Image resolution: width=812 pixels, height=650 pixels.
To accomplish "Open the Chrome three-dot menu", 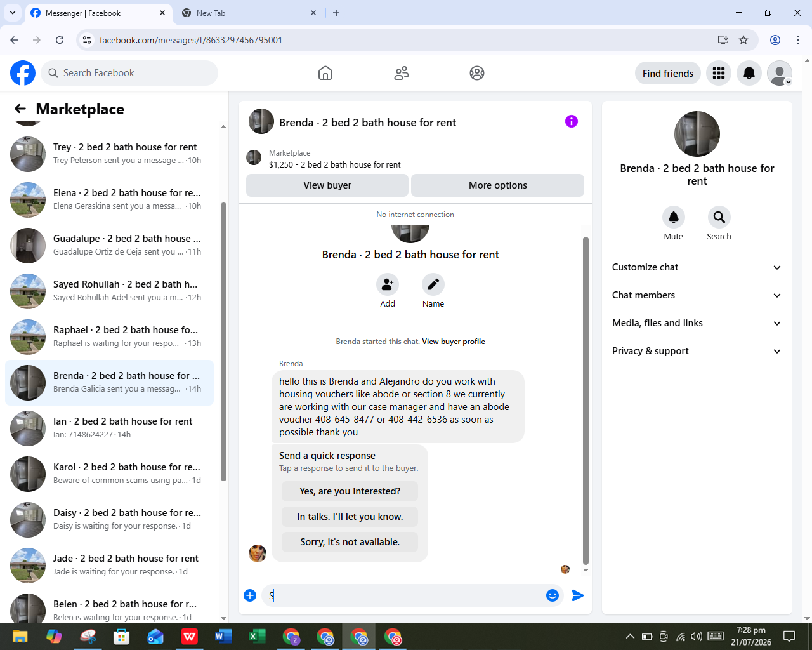I will (x=798, y=40).
